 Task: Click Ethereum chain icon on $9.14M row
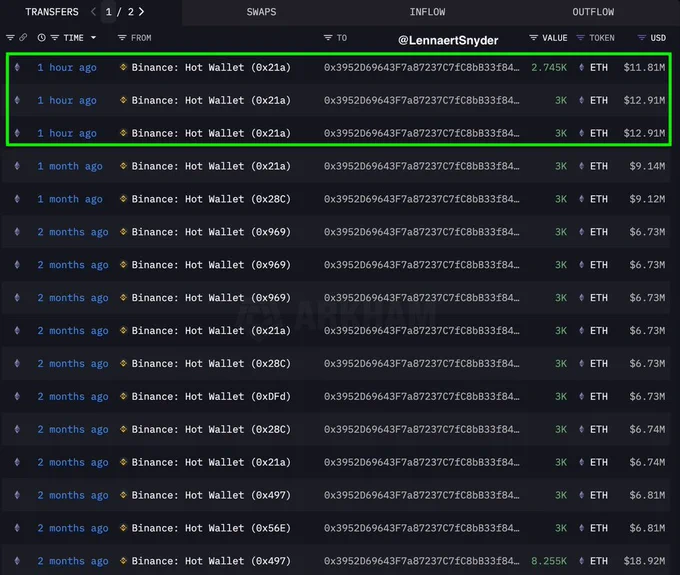tap(17, 166)
